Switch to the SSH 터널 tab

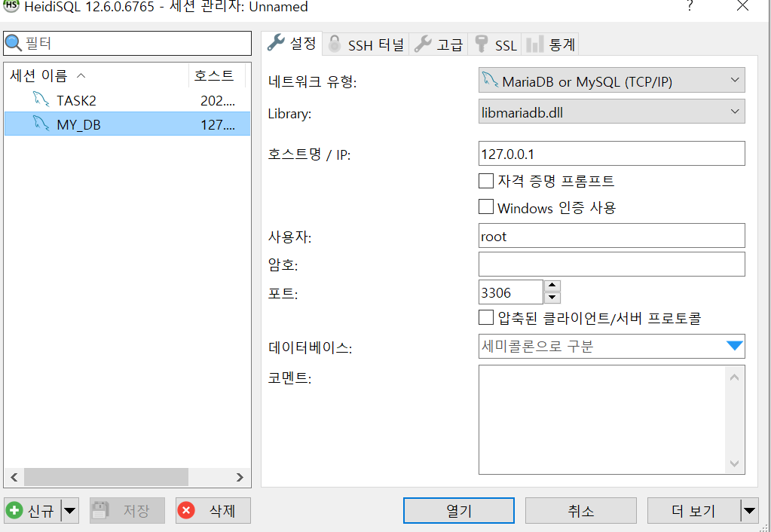366,44
